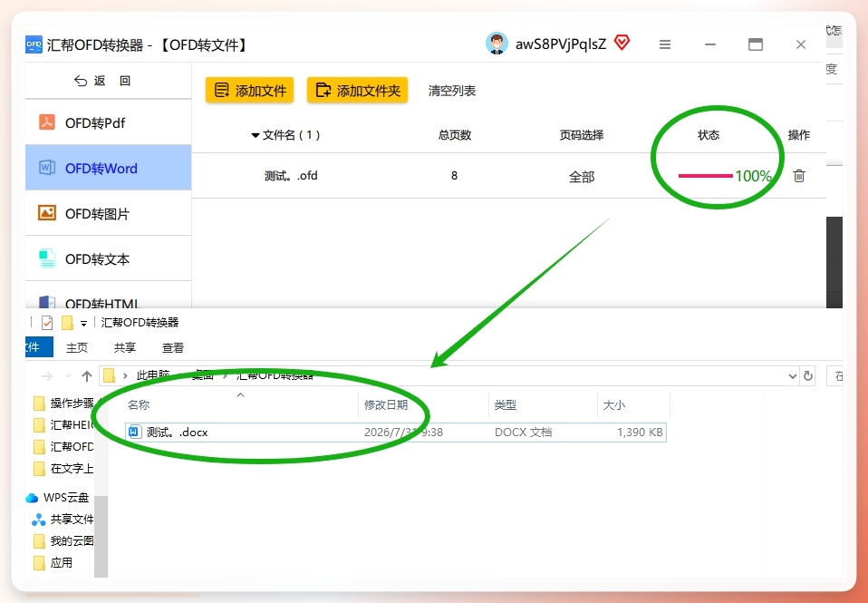Image resolution: width=868 pixels, height=603 pixels.
Task: Select OFD转文本 in the sidebar
Action: pyautogui.click(x=109, y=258)
